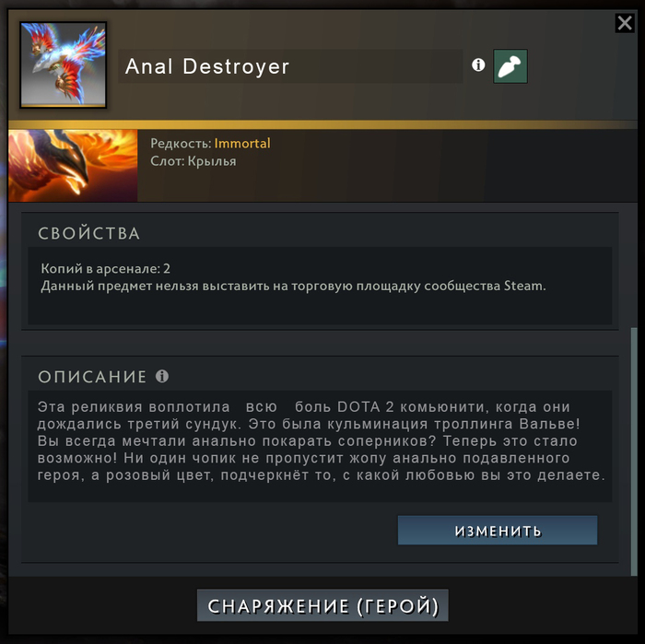Click the Immortal rarity label

pyautogui.click(x=242, y=143)
